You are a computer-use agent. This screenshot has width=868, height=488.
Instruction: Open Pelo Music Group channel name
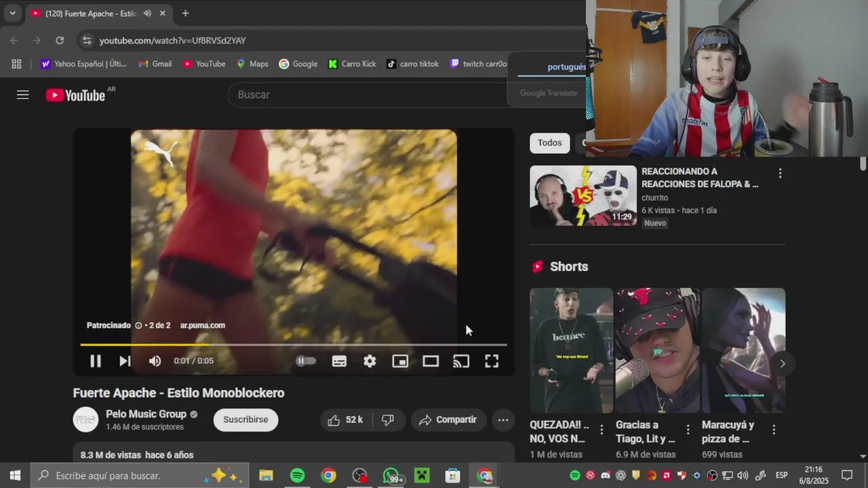point(146,414)
